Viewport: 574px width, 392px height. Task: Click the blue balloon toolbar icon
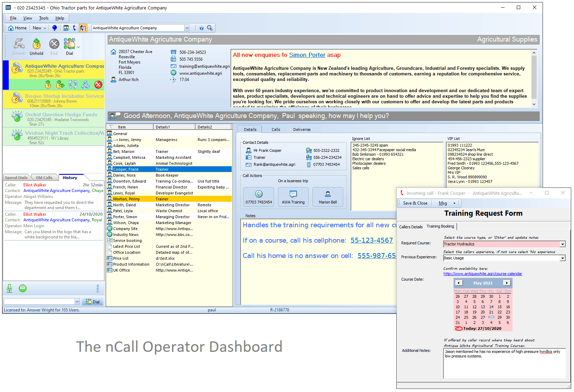click(x=54, y=28)
